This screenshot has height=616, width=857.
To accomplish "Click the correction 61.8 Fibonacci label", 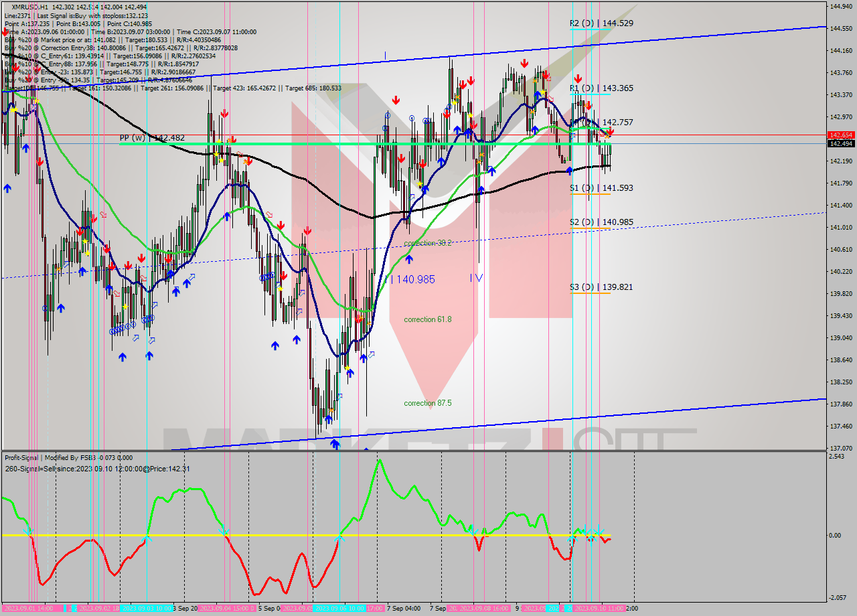I will pyautogui.click(x=428, y=319).
